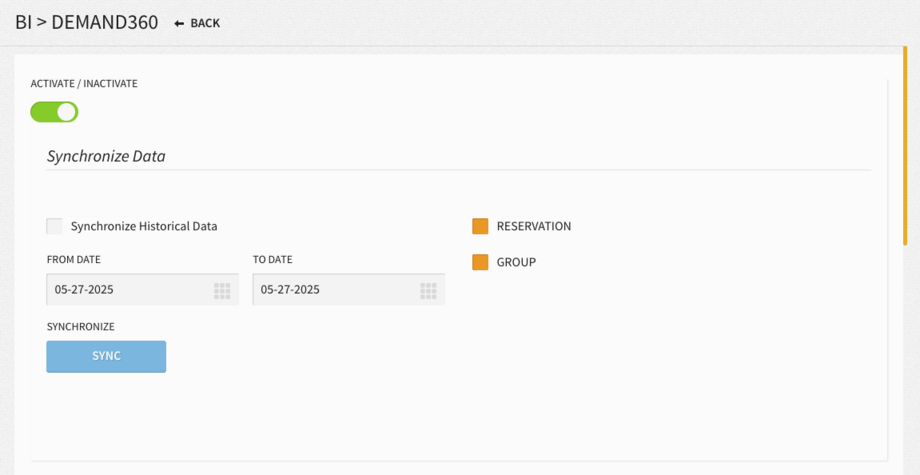Click the SYNCHRONIZE label above the button

pyautogui.click(x=81, y=327)
